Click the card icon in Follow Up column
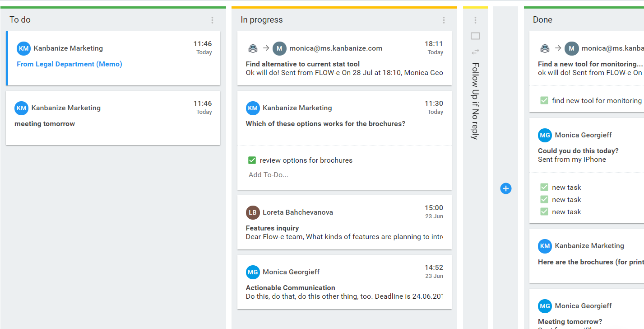The height and width of the screenshot is (329, 644). (x=475, y=36)
